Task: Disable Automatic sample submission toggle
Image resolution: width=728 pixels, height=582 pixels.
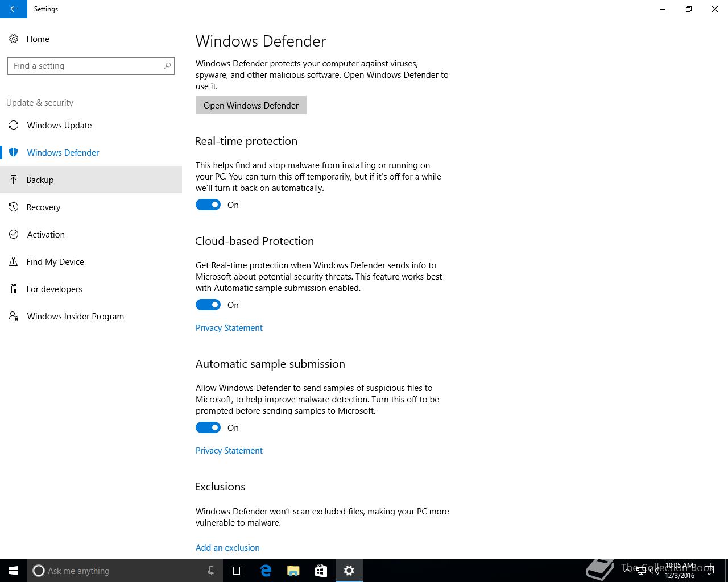Action: pos(208,427)
